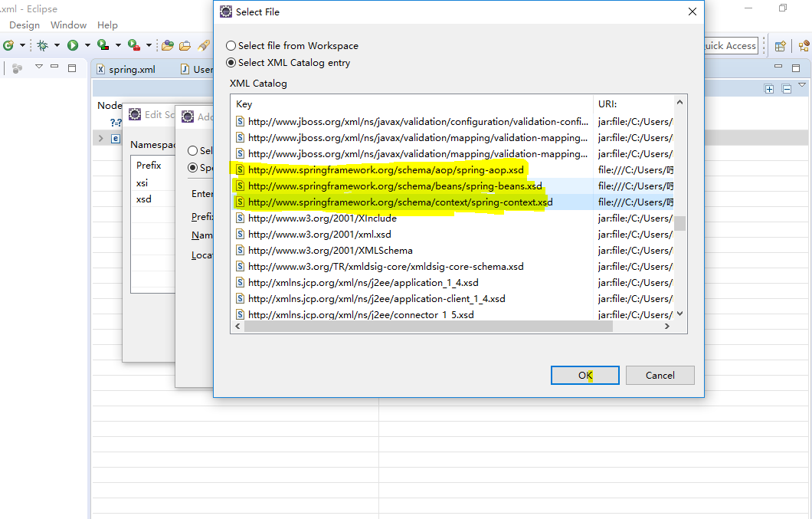The width and height of the screenshot is (812, 519).
Task: Minimize the left side view
Action: [54, 67]
